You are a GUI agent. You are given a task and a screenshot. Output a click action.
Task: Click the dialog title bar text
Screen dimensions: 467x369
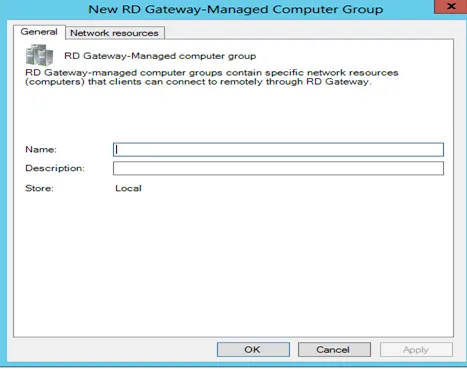236,9
